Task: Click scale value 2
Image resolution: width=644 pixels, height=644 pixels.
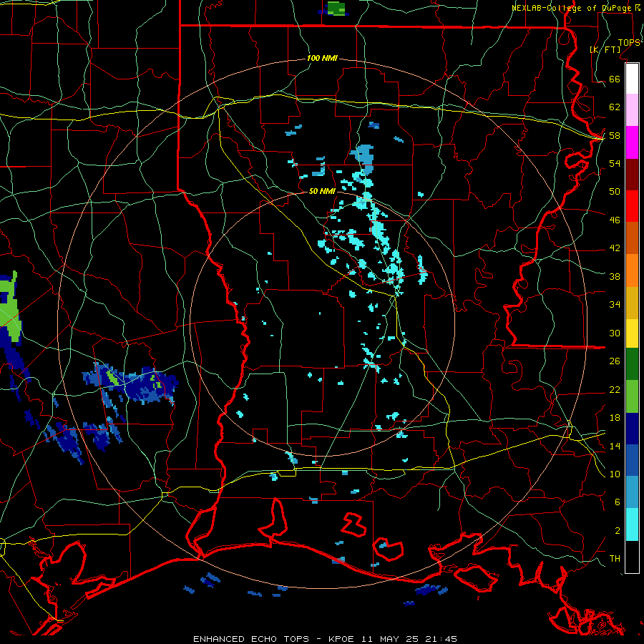Action: click(618, 531)
